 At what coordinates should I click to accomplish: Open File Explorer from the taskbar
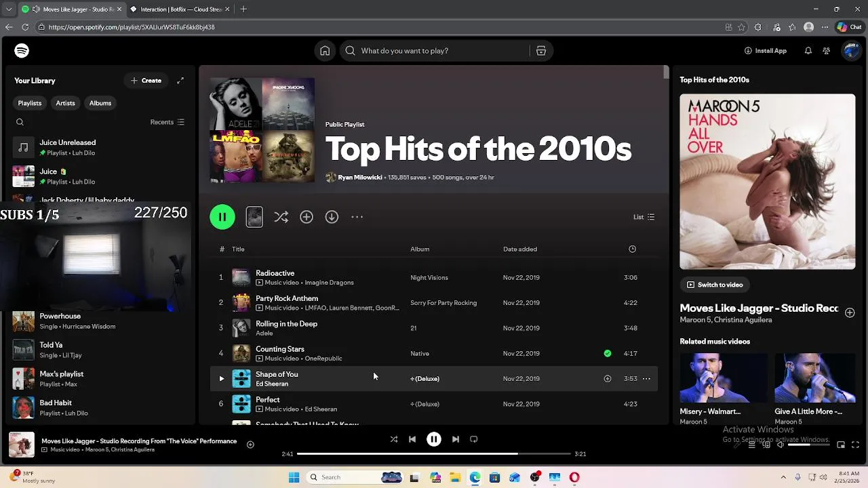(x=455, y=477)
